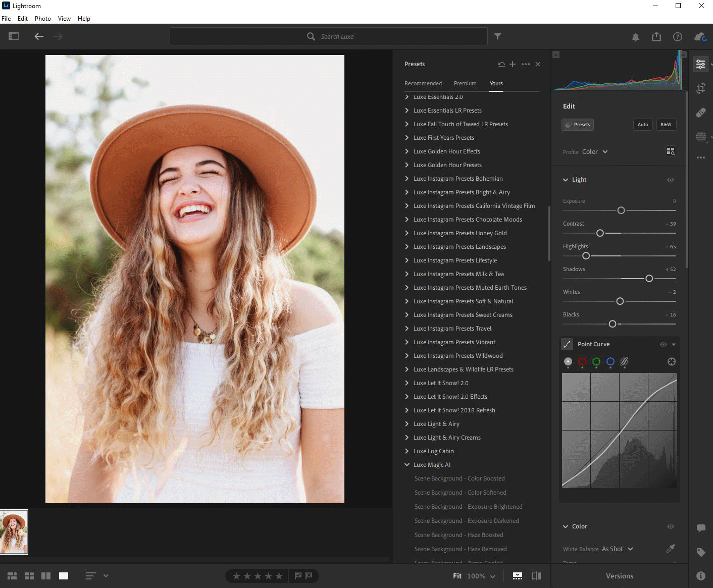Toggle Light panel visibility eye
This screenshot has width=713, height=588.
671,180
